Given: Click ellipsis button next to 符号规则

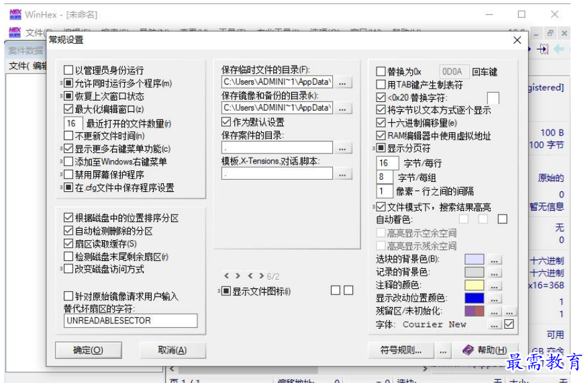Looking at the screenshot, I should pos(443,351).
